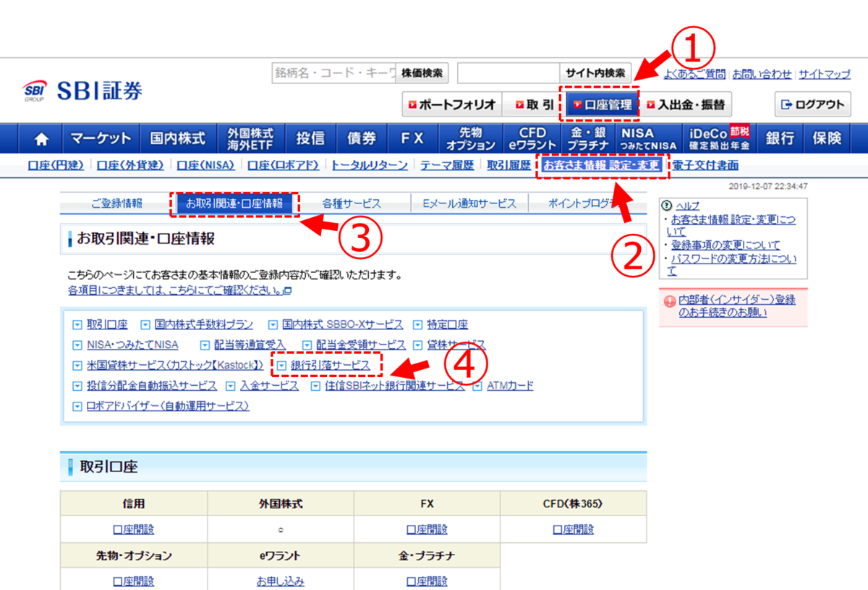Screen dimensions: 868x590
Task: Click 口座開設 link under CFD(株365)
Action: point(574,529)
